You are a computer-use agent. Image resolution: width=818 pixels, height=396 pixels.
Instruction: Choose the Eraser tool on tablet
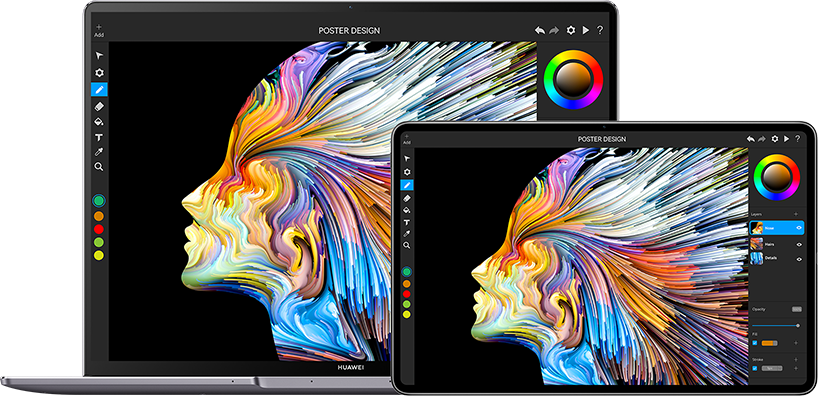tap(407, 198)
